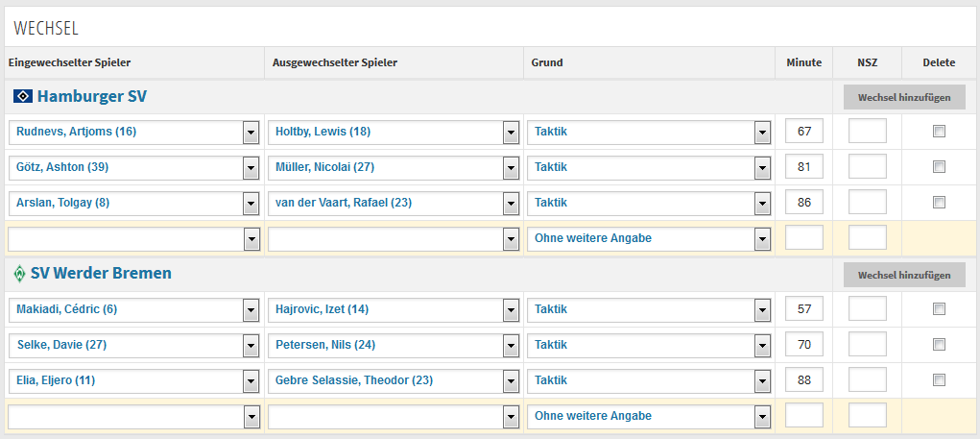
Task: Click Wechsel hinzufügen for SV Werder Bremen
Action: click(x=904, y=275)
